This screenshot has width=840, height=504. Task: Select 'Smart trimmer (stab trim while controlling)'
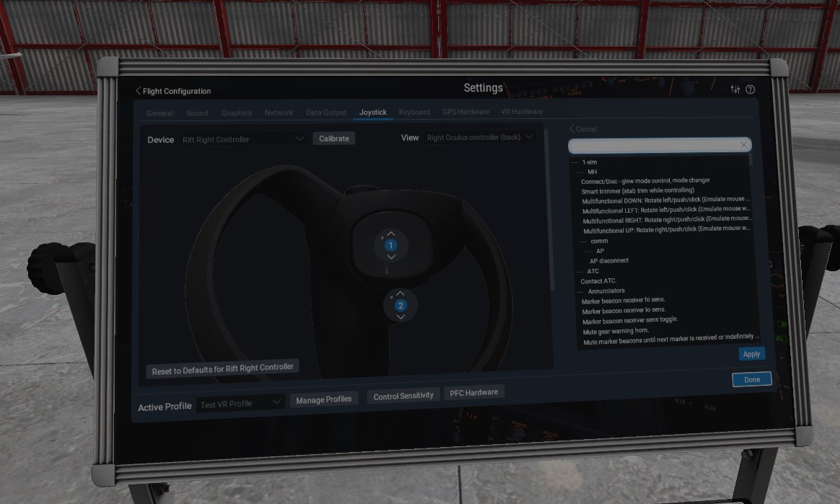tap(637, 190)
